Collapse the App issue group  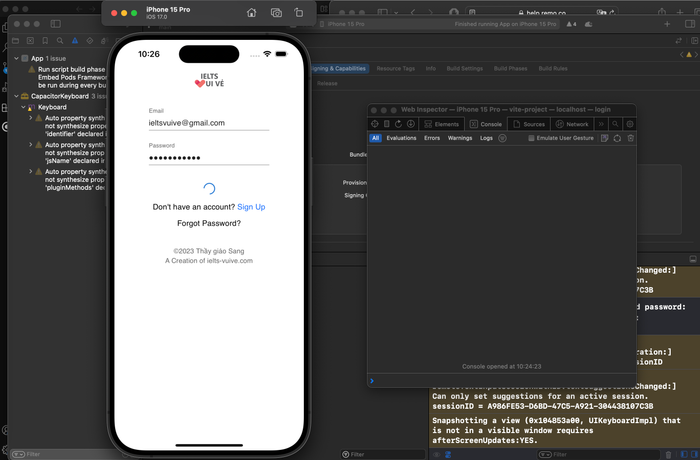click(x=16, y=58)
